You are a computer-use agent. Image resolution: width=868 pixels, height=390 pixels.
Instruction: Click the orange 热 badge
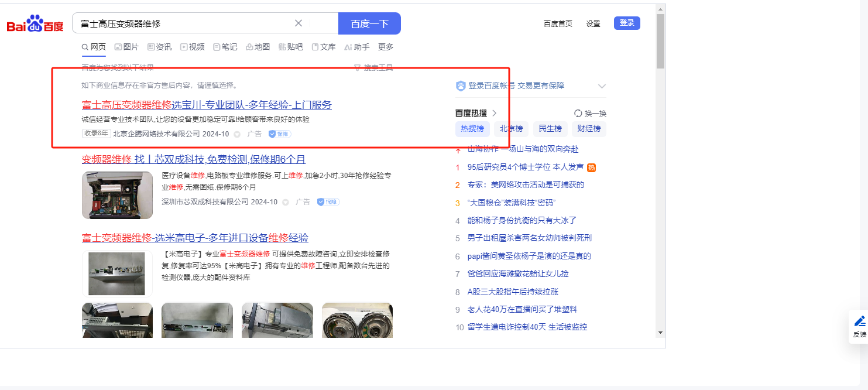[591, 167]
